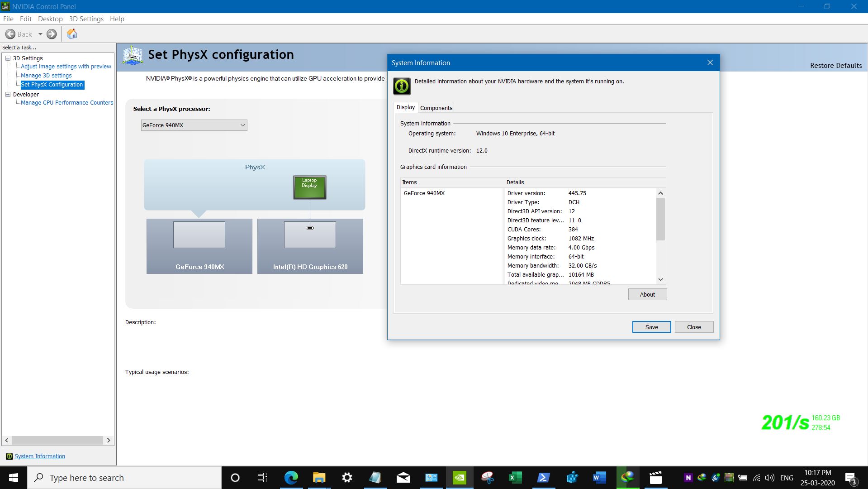Viewport: 868px width, 489px height.
Task: Click the Forward arrow icon in toolbar
Action: pyautogui.click(x=52, y=34)
